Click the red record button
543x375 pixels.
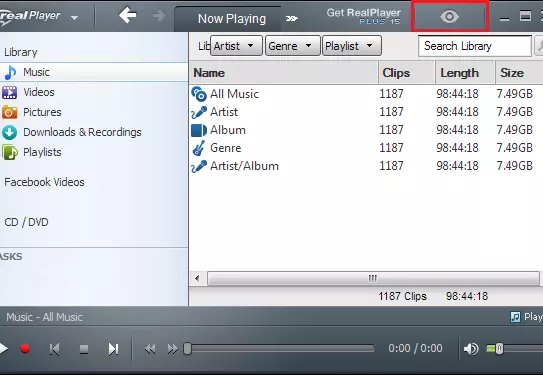tap(25, 348)
